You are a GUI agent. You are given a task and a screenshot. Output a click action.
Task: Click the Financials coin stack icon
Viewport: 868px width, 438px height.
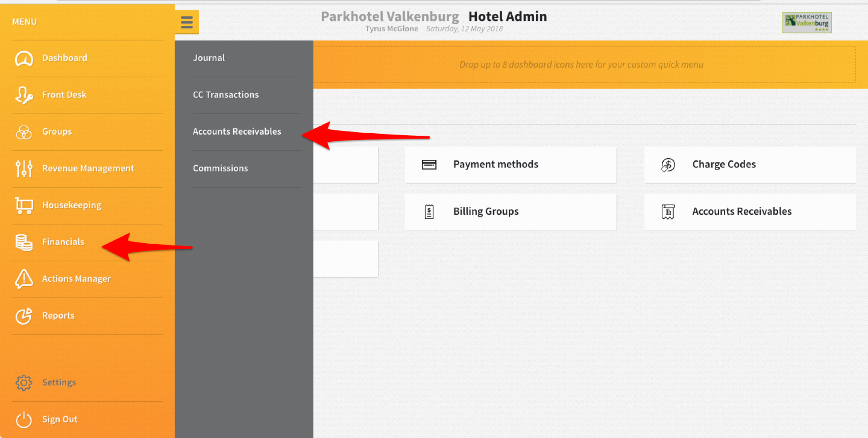click(24, 242)
